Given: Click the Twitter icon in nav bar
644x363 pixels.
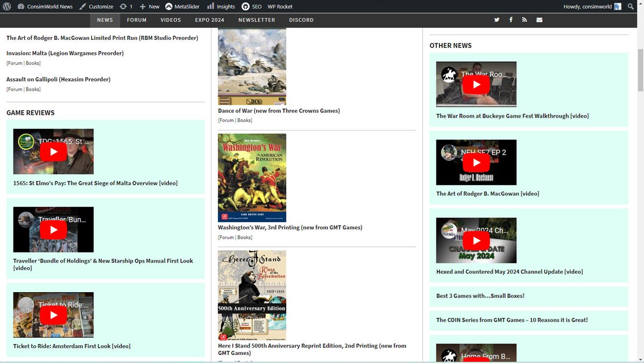Looking at the screenshot, I should [x=497, y=20].
